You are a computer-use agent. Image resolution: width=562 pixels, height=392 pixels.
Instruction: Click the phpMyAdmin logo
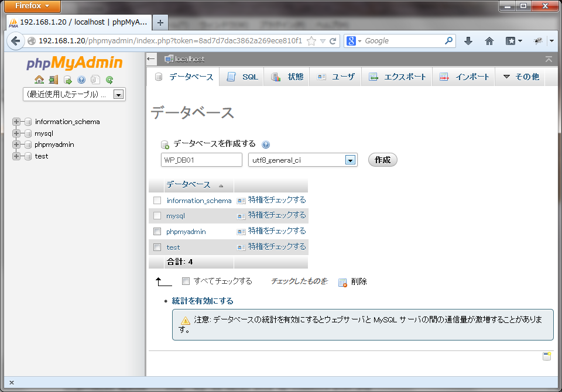tap(74, 63)
